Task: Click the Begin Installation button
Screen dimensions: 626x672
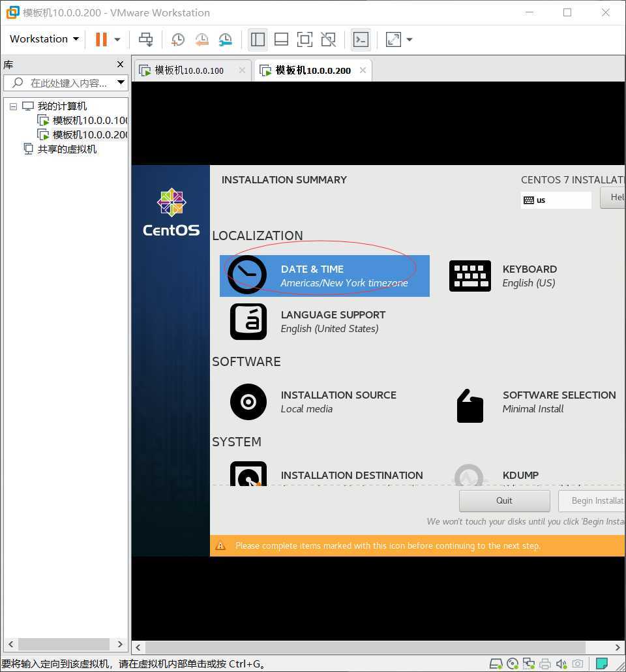Action: pyautogui.click(x=591, y=500)
